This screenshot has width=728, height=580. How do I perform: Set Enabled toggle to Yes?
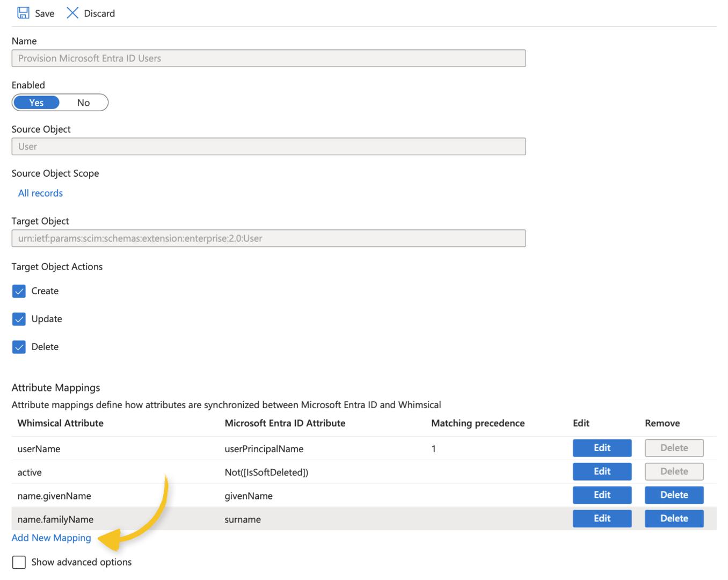(x=37, y=103)
